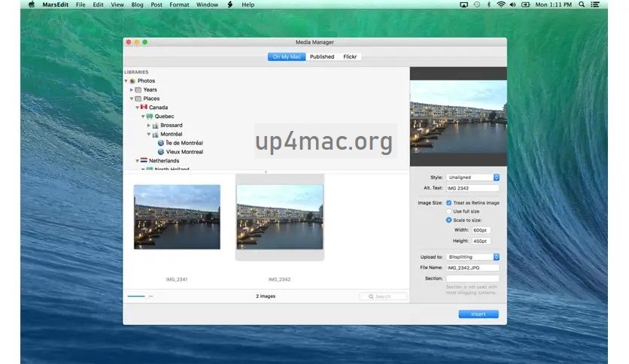
Task: Click the Quebec region icon
Action: (x=149, y=116)
